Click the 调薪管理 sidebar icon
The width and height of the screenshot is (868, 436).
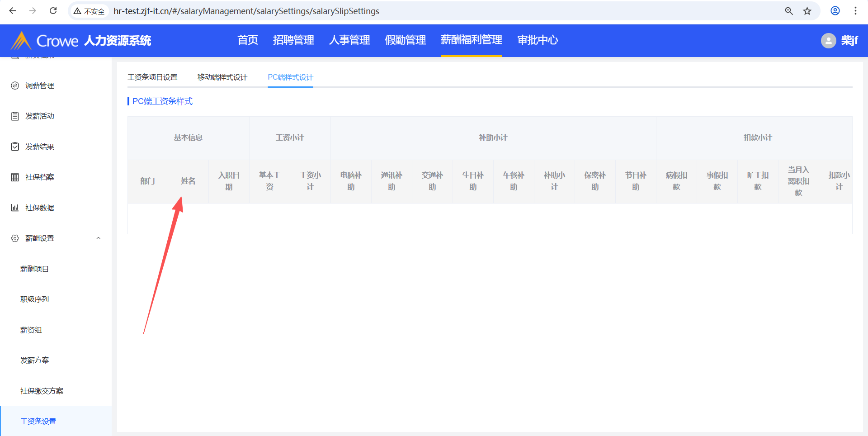click(15, 85)
